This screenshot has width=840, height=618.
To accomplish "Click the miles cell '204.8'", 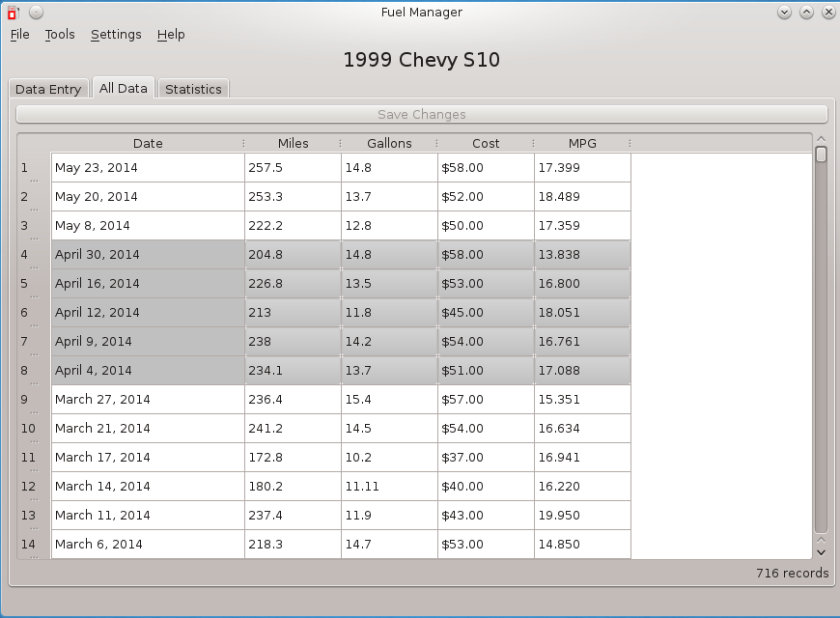I will click(294, 255).
